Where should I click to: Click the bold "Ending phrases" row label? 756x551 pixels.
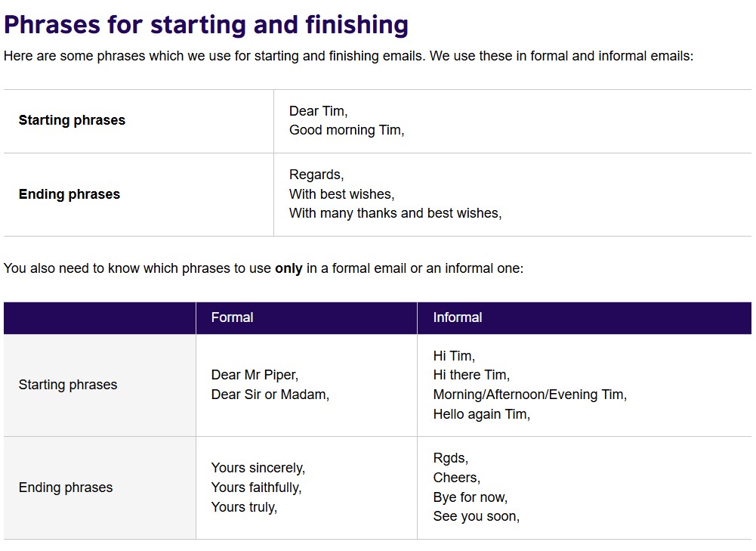click(x=69, y=194)
